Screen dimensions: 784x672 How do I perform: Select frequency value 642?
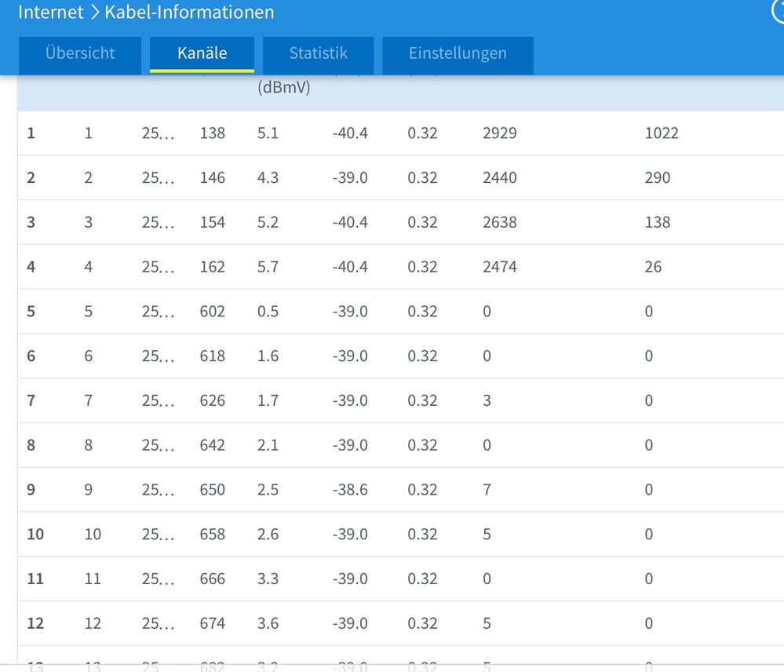tap(212, 444)
